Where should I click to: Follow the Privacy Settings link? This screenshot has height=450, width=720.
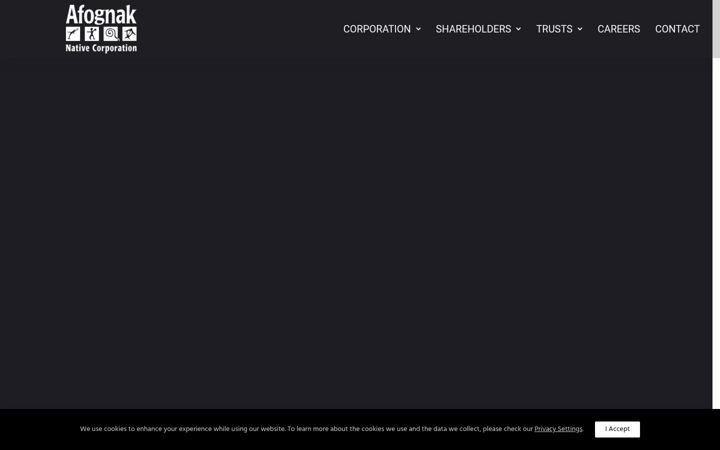[558, 429]
